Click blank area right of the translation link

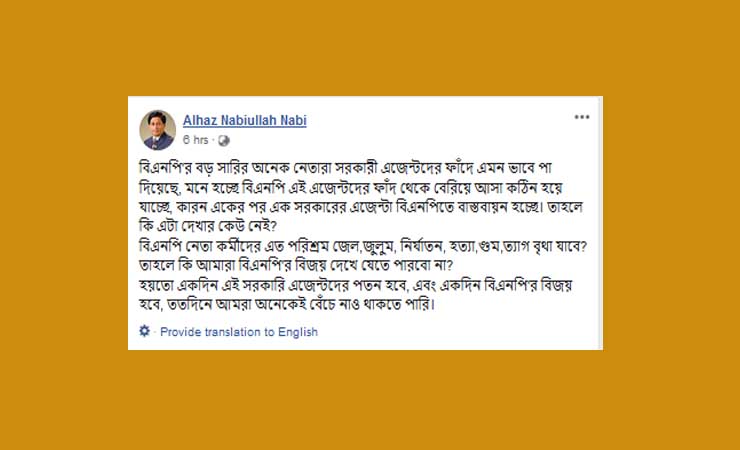coord(458,332)
